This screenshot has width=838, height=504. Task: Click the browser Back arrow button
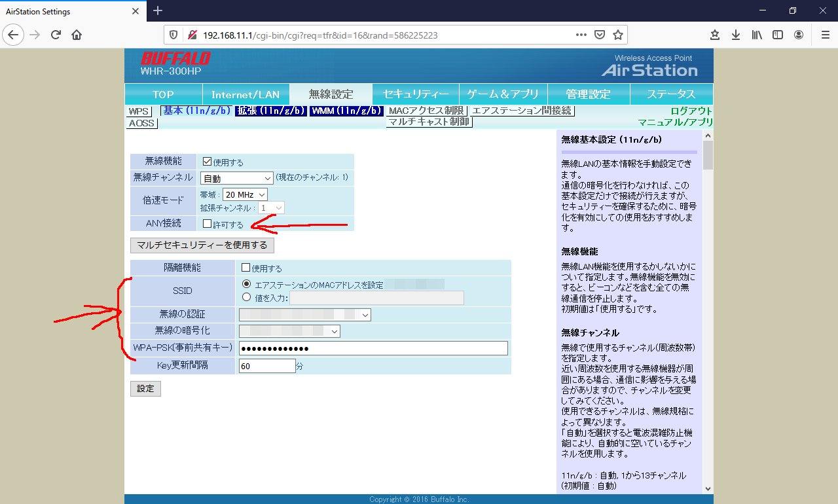point(14,35)
